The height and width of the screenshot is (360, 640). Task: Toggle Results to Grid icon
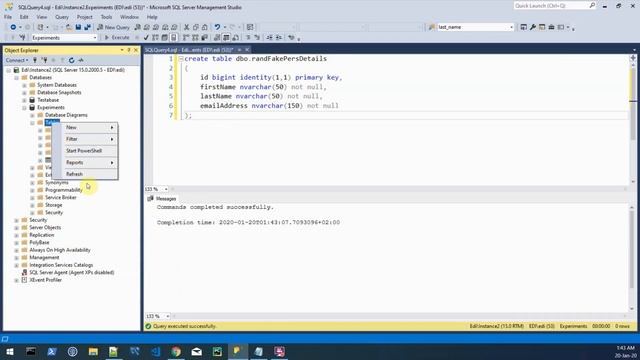pyautogui.click(x=226, y=38)
